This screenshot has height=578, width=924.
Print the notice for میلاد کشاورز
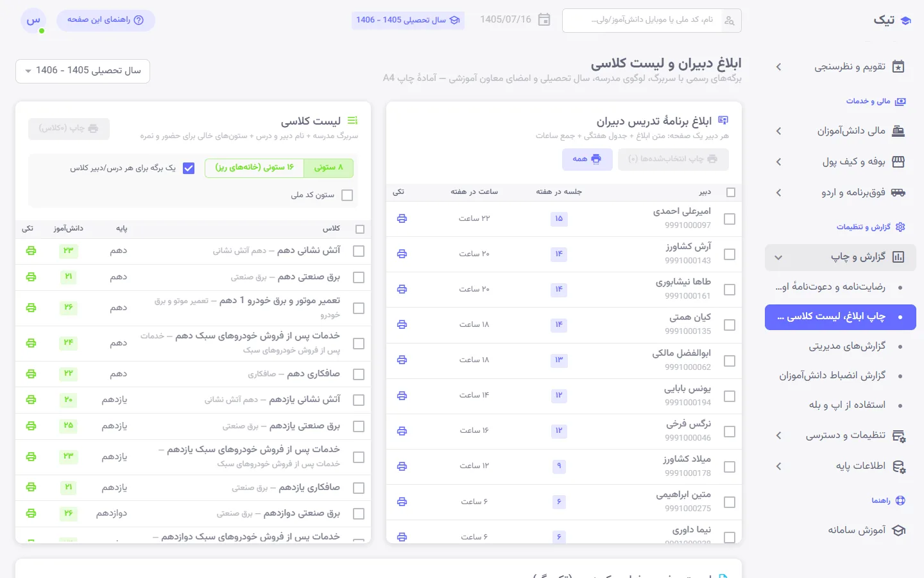pos(402,466)
